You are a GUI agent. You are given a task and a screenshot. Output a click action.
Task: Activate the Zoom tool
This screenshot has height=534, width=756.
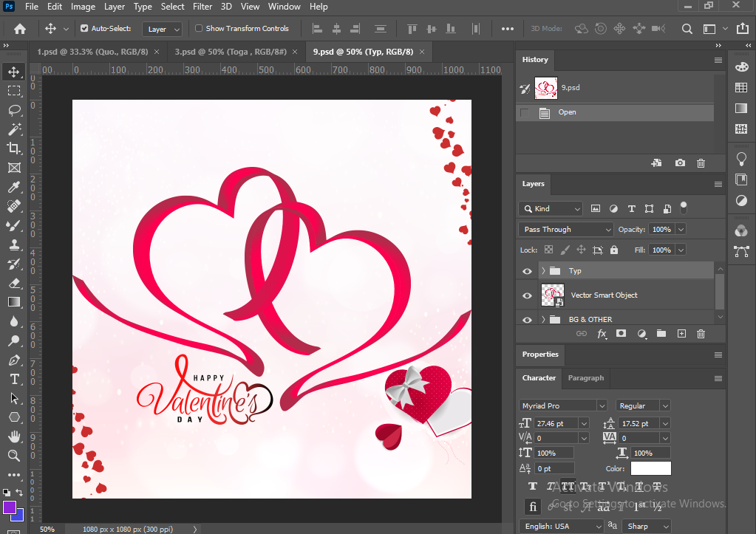(x=14, y=456)
